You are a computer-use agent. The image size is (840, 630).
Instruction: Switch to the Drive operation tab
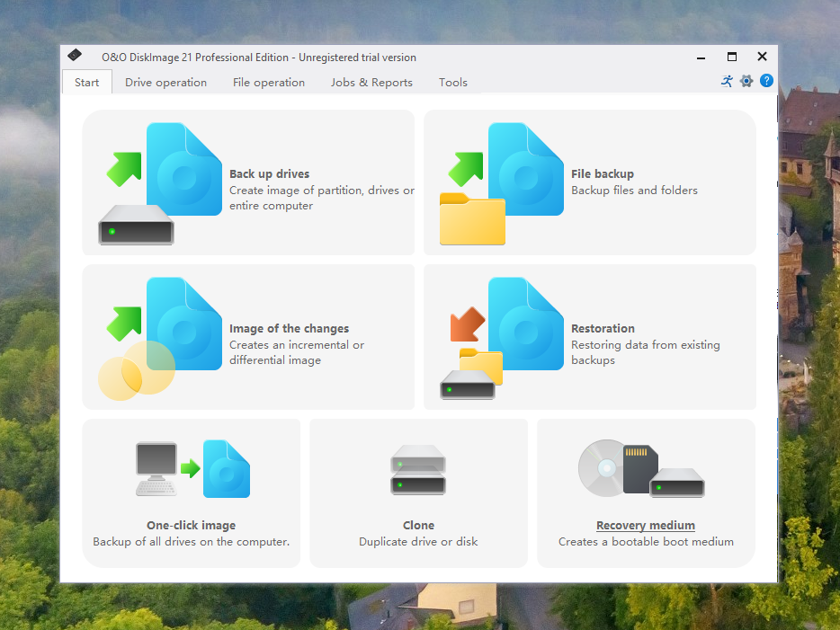[165, 83]
